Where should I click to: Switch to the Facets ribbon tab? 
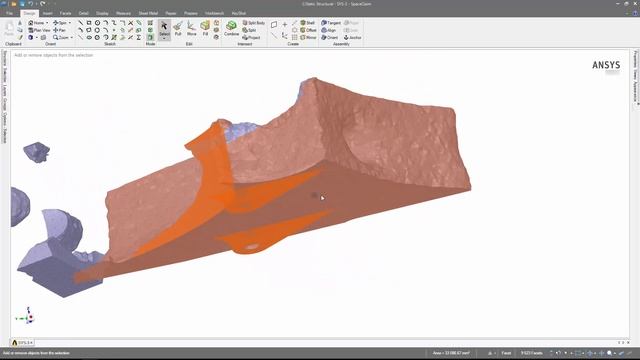pyautogui.click(x=65, y=13)
